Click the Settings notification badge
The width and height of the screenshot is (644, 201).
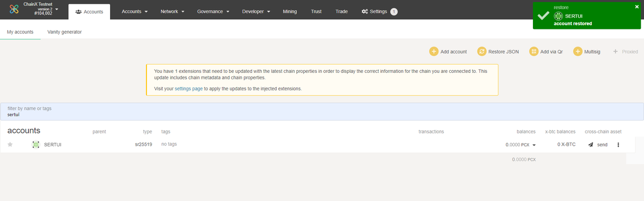(x=394, y=11)
